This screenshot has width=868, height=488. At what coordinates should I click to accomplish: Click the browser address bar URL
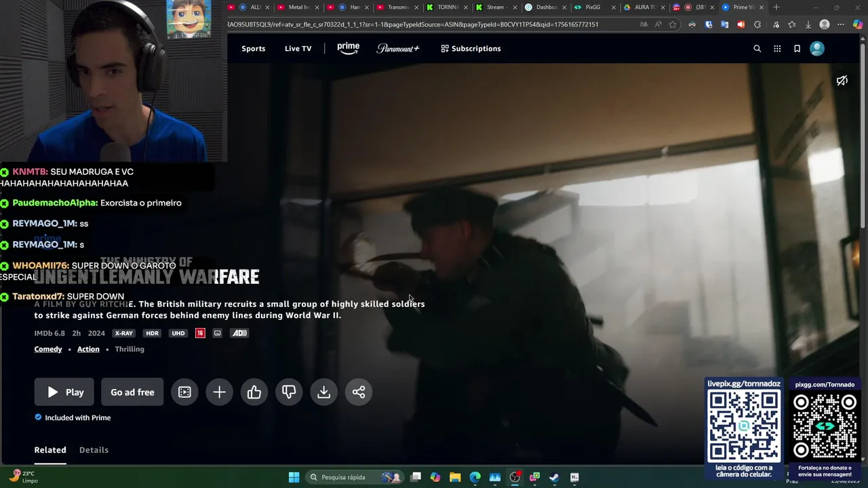tap(414, 24)
